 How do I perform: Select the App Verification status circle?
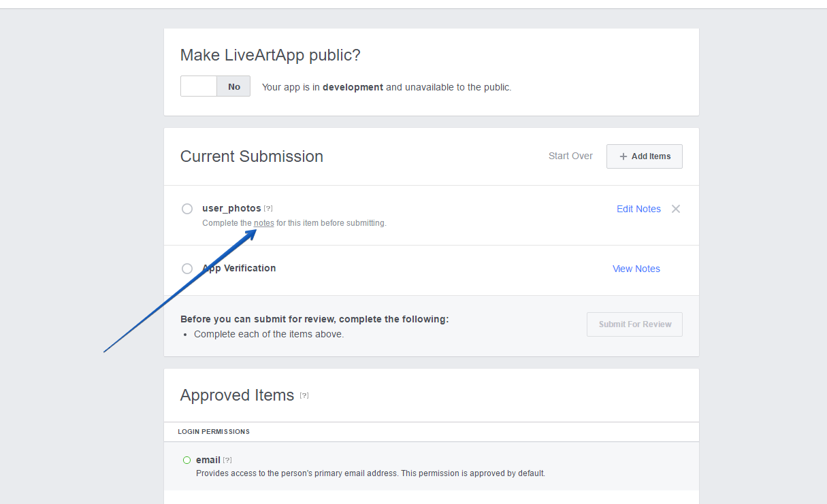(x=187, y=269)
